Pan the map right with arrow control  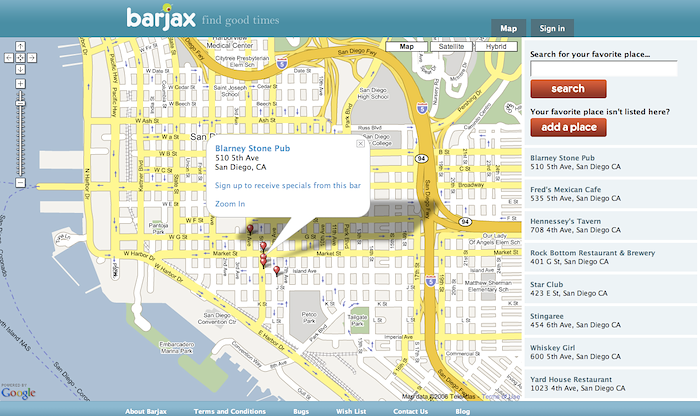click(x=32, y=58)
